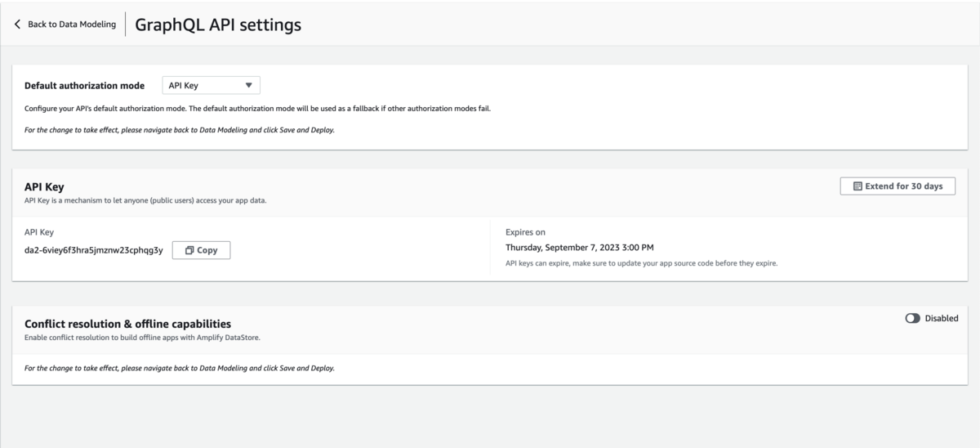Image resolution: width=980 pixels, height=448 pixels.
Task: Click the API Key section heading
Action: pos(45,187)
